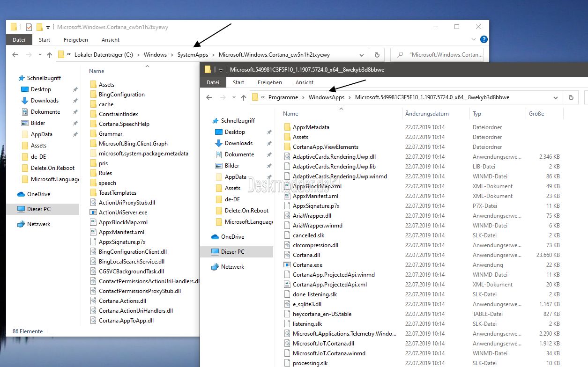Screen dimensions: 588x367
Task: Click the forward arrow in SystemApps Cortana window
Action: click(x=28, y=55)
